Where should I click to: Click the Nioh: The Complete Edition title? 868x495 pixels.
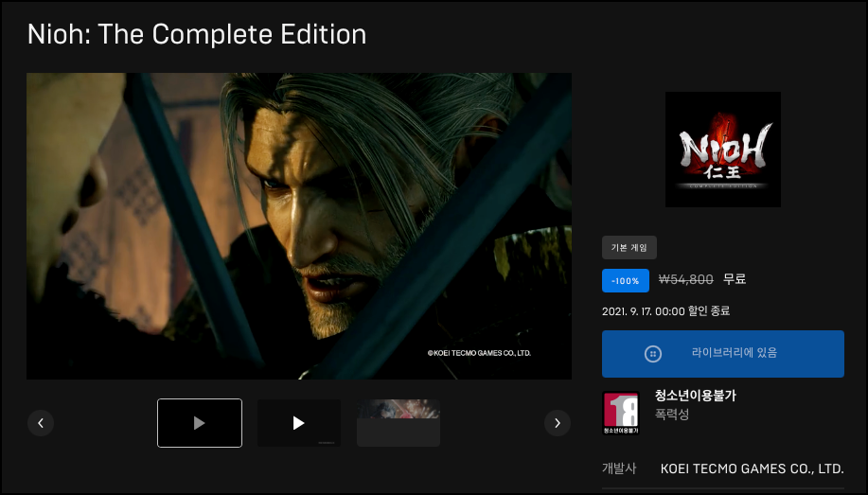click(197, 34)
